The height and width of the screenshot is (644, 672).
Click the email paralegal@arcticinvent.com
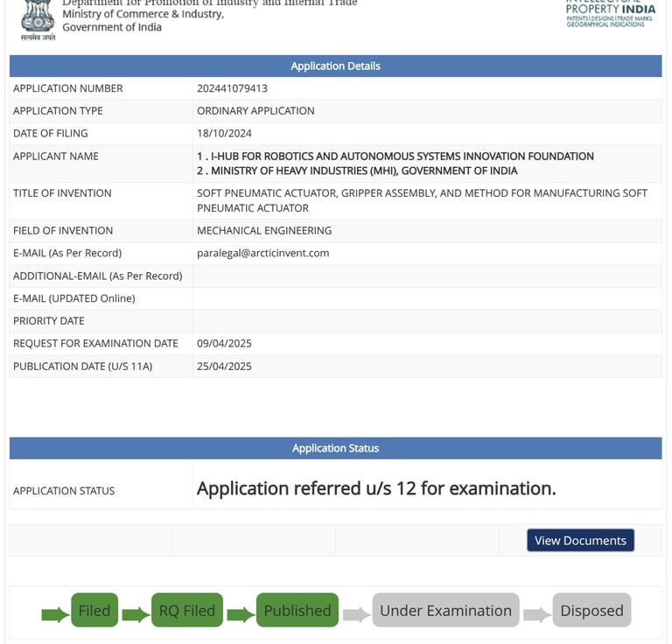click(262, 253)
